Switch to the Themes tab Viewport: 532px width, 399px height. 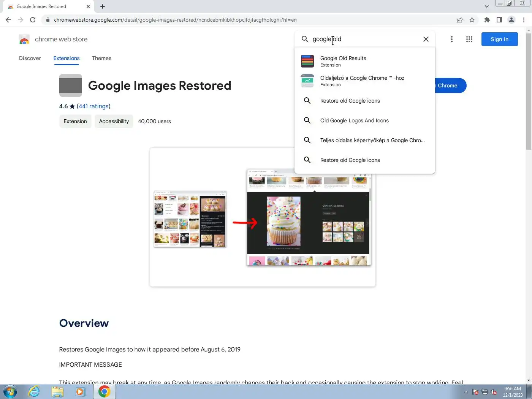101,58
